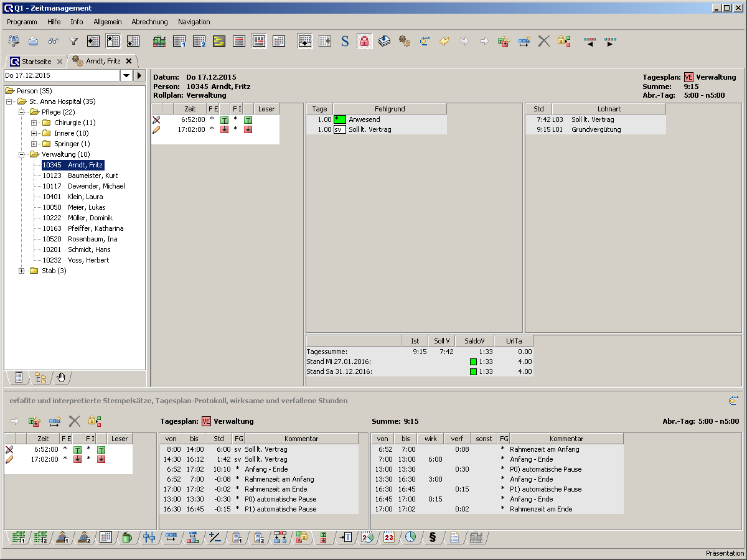Click the green swatch beside Anwesend
This screenshot has width=747, height=560.
tap(340, 119)
